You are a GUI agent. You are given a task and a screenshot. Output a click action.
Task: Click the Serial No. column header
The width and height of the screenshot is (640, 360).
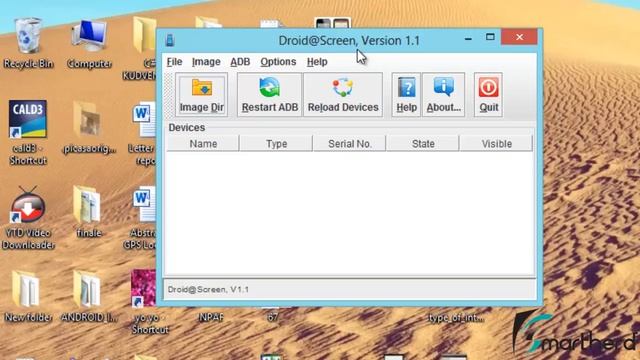(x=350, y=144)
